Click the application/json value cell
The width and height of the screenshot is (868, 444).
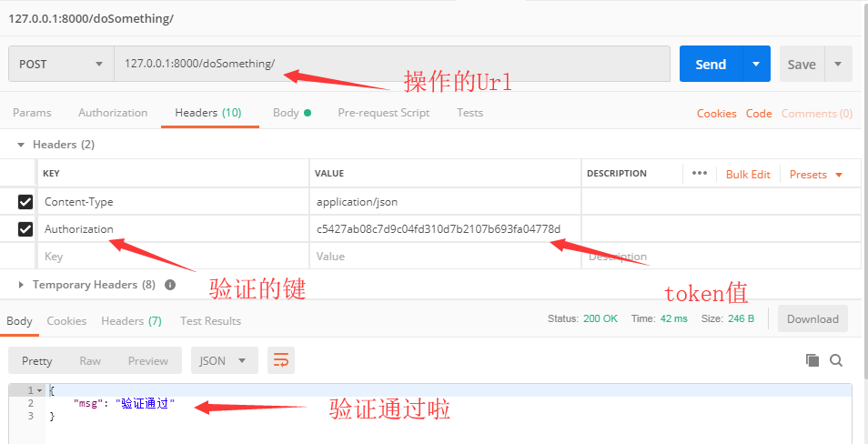pyautogui.click(x=445, y=202)
